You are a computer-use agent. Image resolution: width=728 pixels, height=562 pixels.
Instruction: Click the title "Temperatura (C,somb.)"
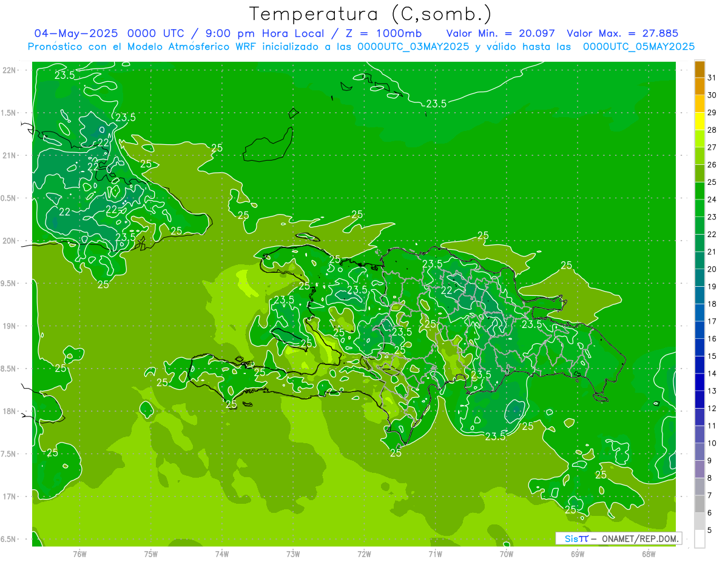[x=371, y=14]
